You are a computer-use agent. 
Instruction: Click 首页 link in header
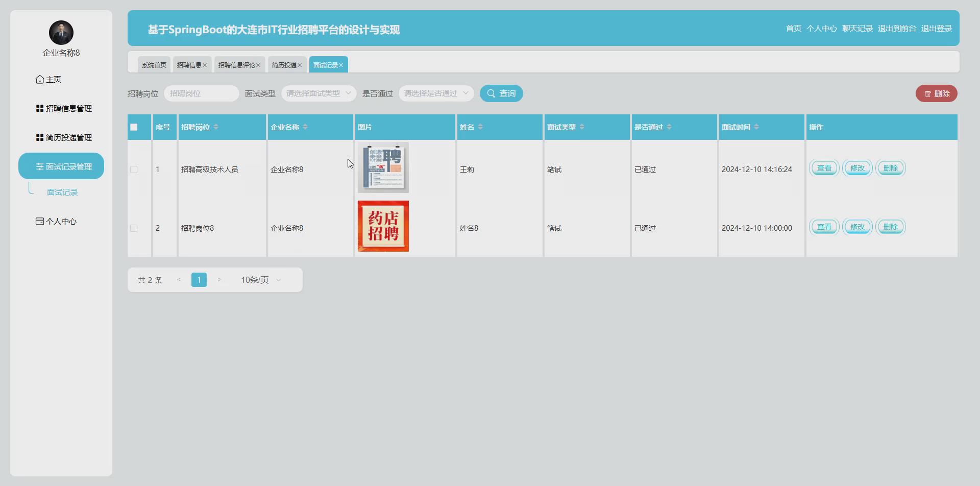tap(794, 29)
